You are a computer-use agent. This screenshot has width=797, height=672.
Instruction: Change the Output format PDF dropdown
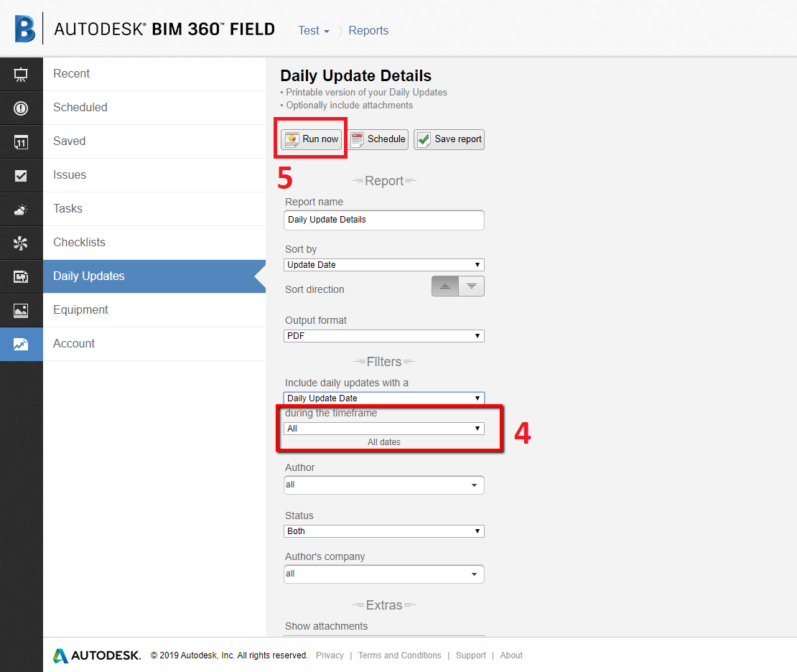[383, 335]
